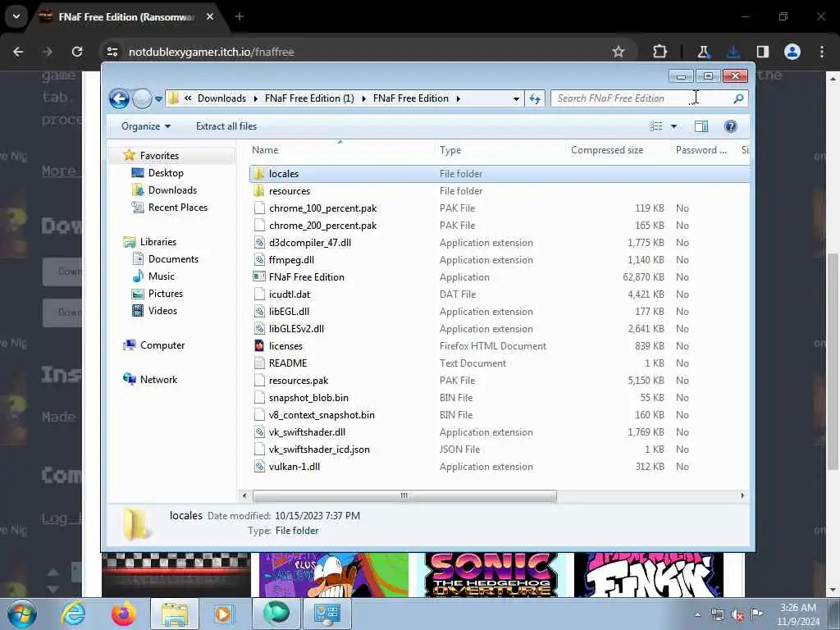
Task: Open the Documents library
Action: tap(173, 259)
